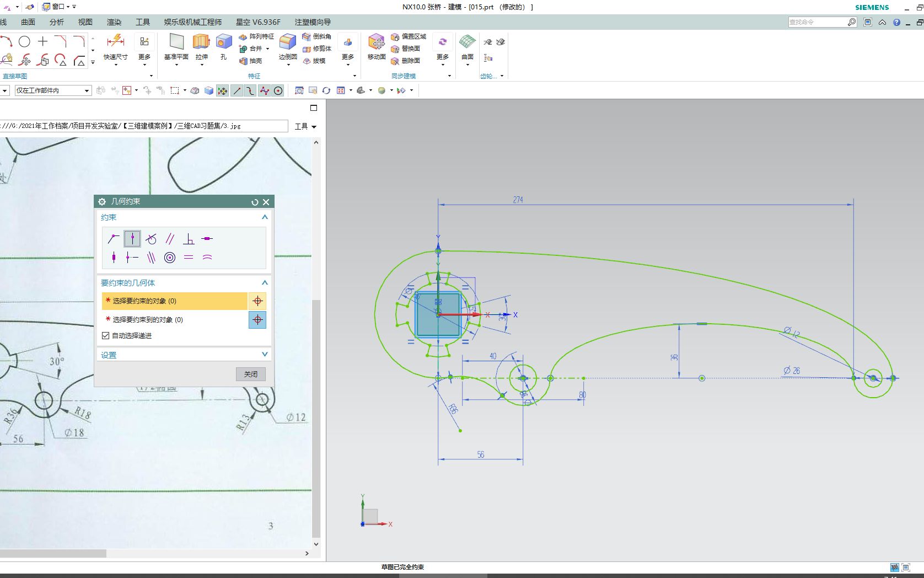The width and height of the screenshot is (924, 578).
Task: Click the 关闭 button in the constraints dialog
Action: coord(251,374)
